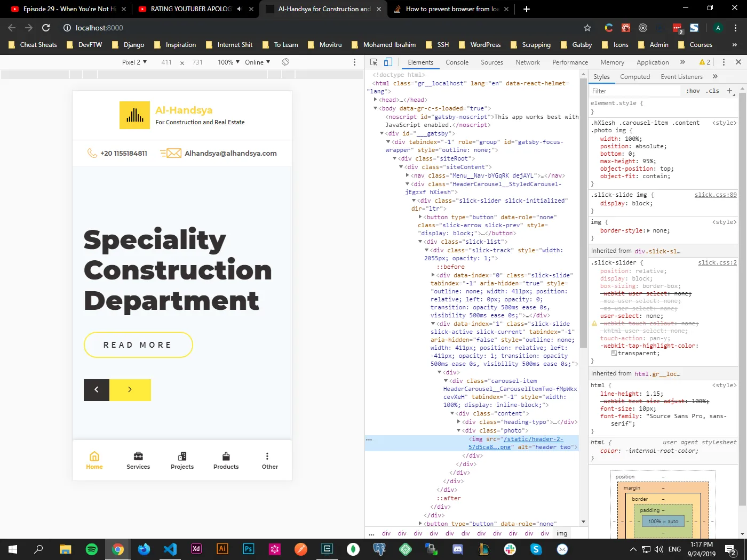The width and height of the screenshot is (747, 560).
Task: Select the inspect element picker icon
Action: pyautogui.click(x=373, y=62)
